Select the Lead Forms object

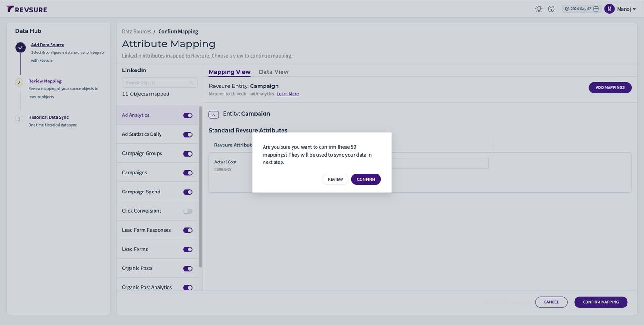[x=157, y=249]
